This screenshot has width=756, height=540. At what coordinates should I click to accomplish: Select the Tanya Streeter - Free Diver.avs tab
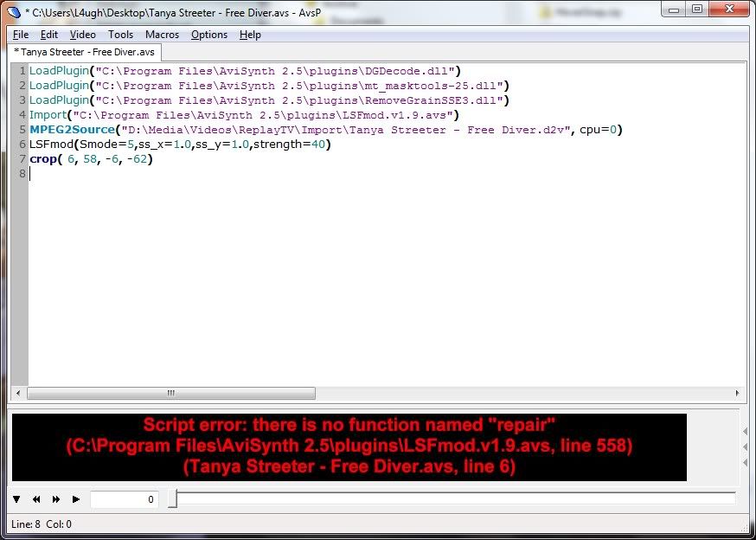(x=84, y=52)
